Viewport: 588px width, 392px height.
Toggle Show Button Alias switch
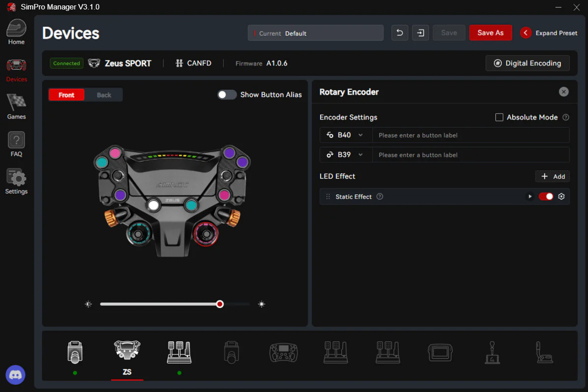coord(227,94)
